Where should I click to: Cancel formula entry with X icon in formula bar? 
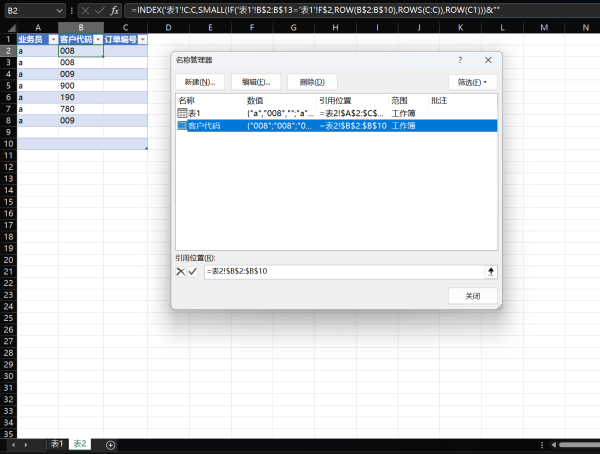pos(86,10)
